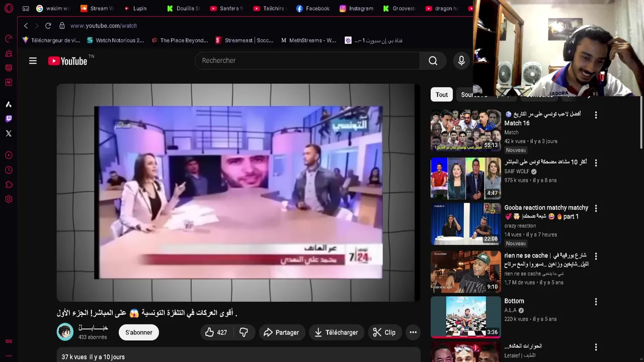Switch to the Facebook tab
Screen dimensions: 644x362
[312, 9]
